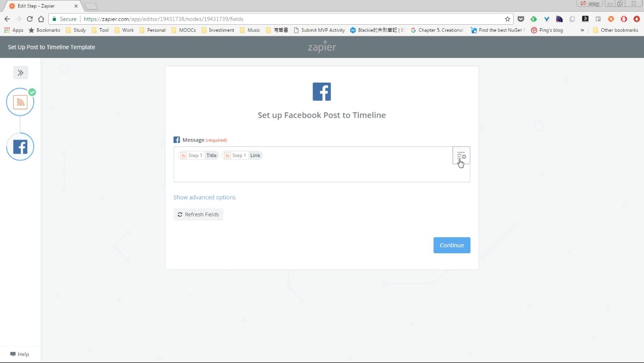Click the insert field icon in Message box
The width and height of the screenshot is (644, 363).
pos(461,156)
